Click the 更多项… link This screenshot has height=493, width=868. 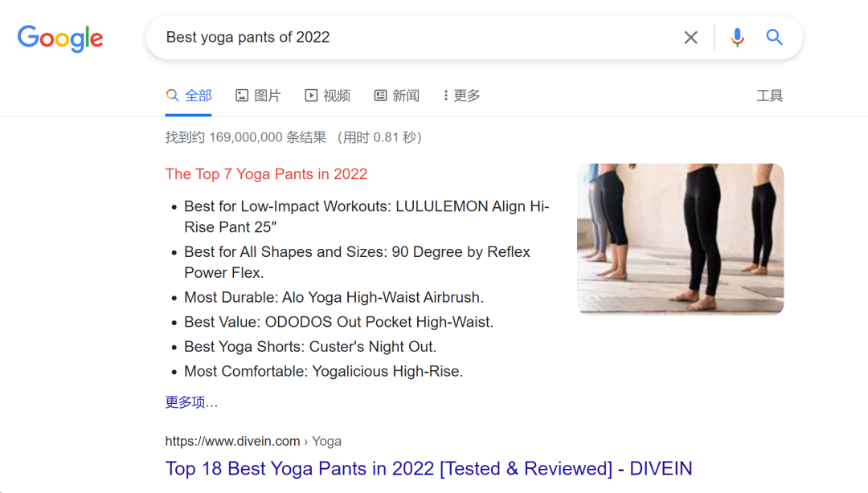click(191, 402)
